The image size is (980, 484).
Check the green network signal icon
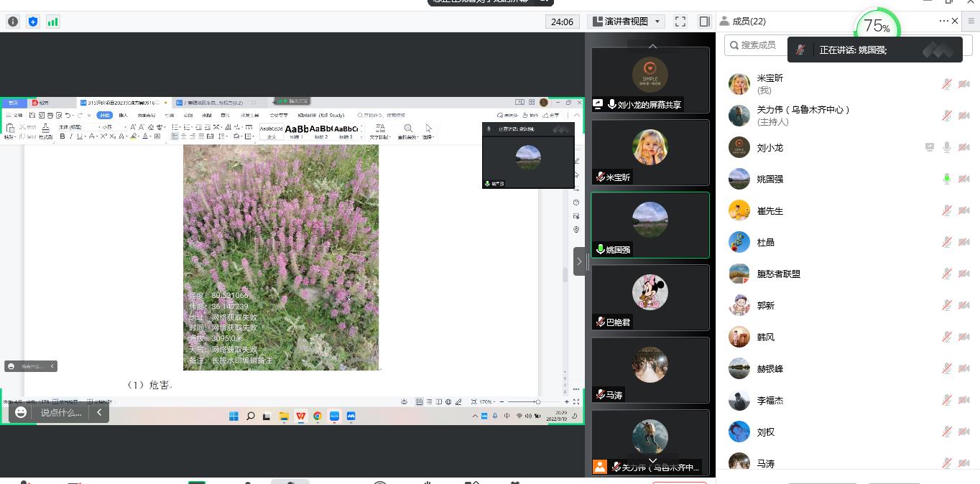[x=53, y=22]
